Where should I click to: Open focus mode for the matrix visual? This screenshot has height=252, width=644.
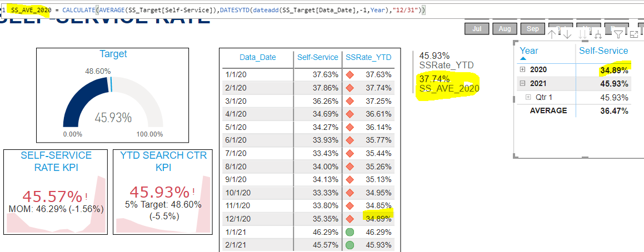tap(633, 34)
